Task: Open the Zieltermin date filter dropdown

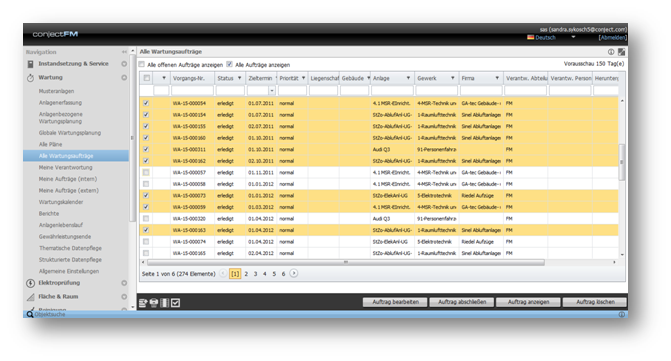Action: (x=272, y=91)
